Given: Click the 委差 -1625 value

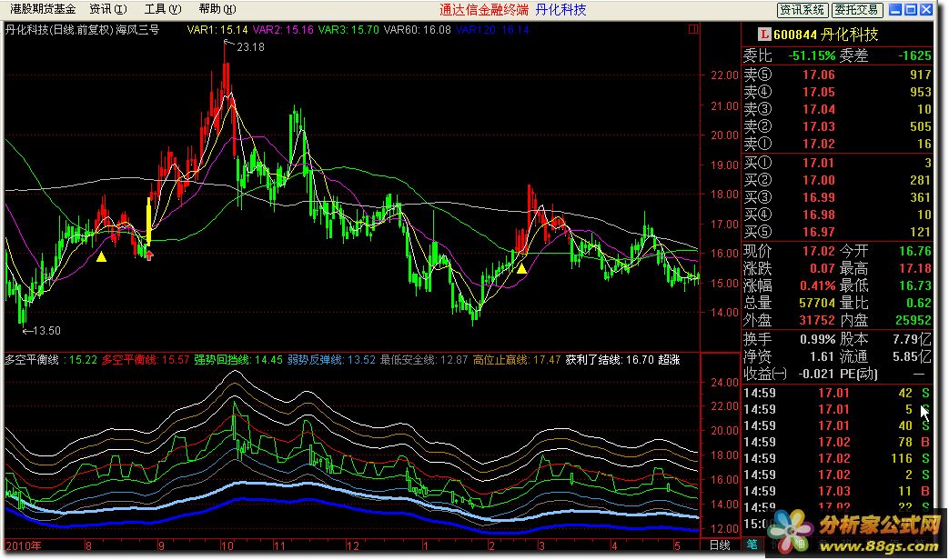Looking at the screenshot, I should coord(914,55).
